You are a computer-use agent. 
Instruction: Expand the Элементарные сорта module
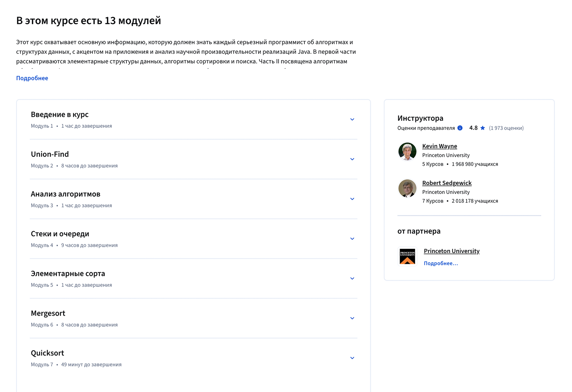point(352,278)
